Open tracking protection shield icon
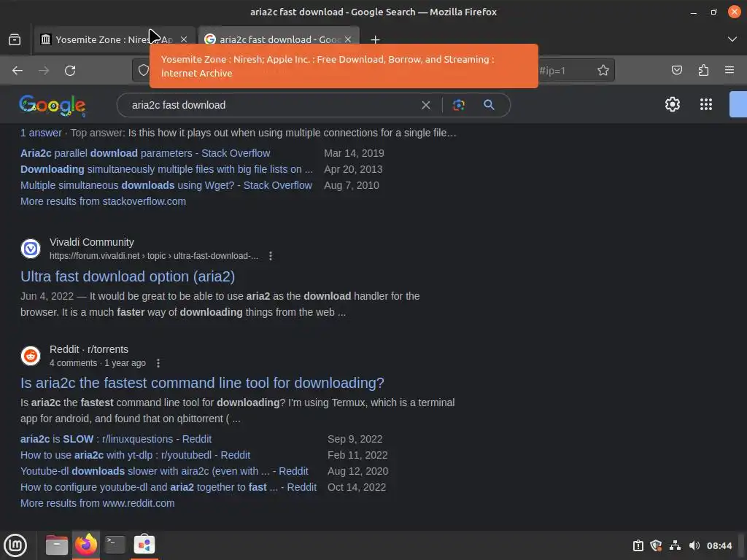The image size is (747, 560). [143, 71]
